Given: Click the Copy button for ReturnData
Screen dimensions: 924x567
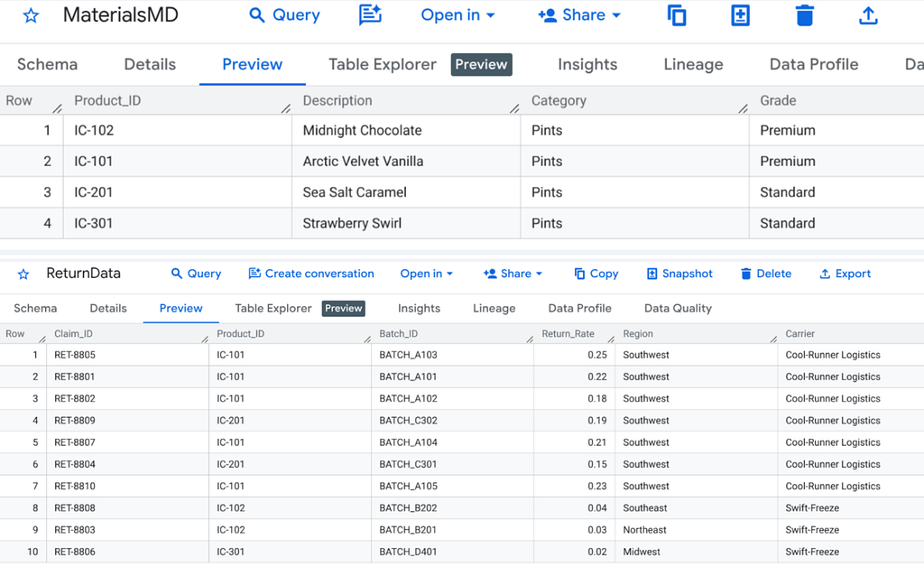Looking at the screenshot, I should coord(596,274).
